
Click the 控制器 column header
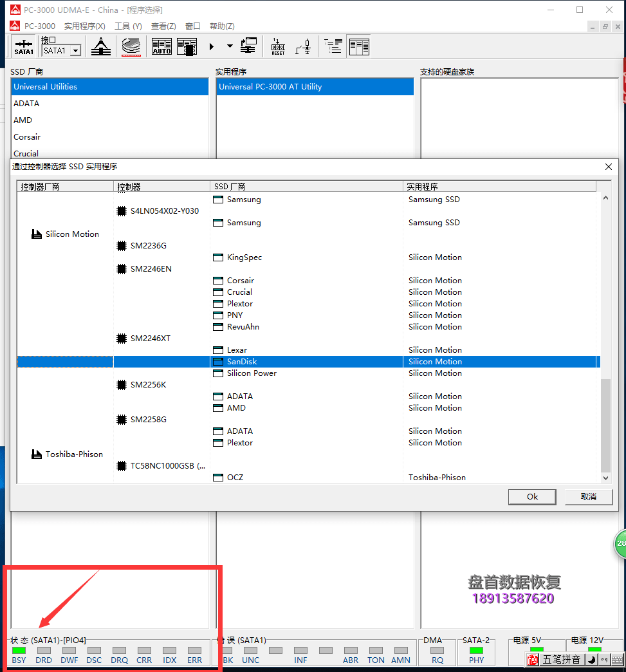161,187
